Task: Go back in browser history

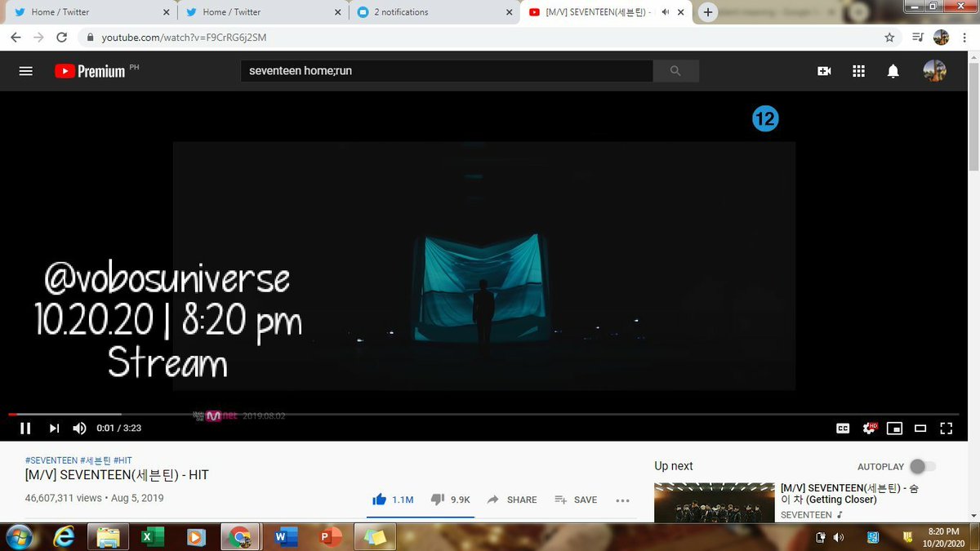Action: click(16, 38)
